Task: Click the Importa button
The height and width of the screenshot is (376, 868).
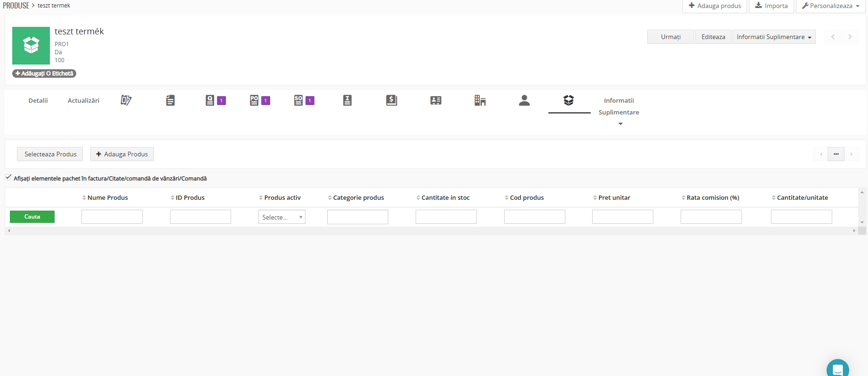Action: tap(772, 6)
